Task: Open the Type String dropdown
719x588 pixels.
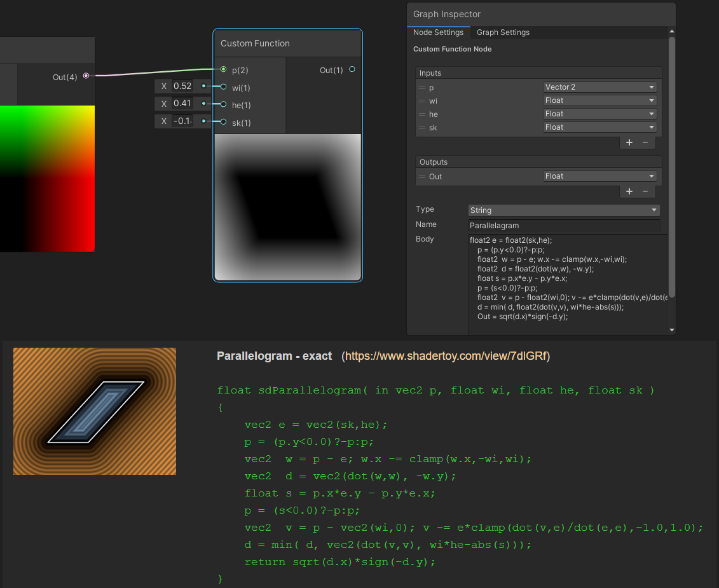Action: tap(563, 210)
